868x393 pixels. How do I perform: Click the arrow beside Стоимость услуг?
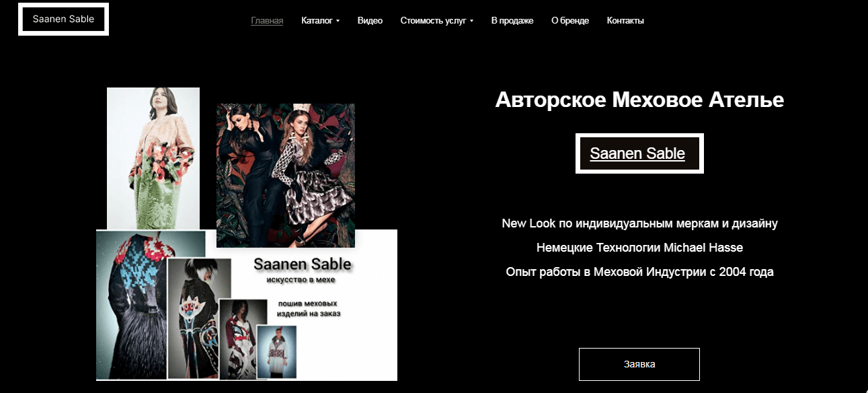pos(471,21)
